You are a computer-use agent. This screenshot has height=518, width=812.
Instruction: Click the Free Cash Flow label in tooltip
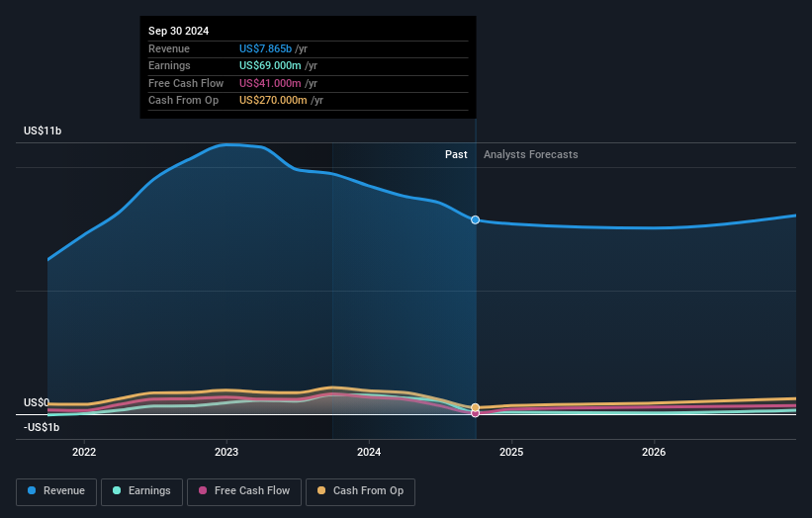pos(186,83)
